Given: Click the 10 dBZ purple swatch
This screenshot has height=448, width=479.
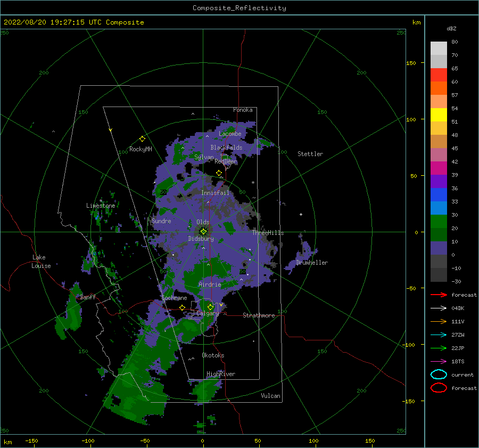Looking at the screenshot, I should click(439, 248).
